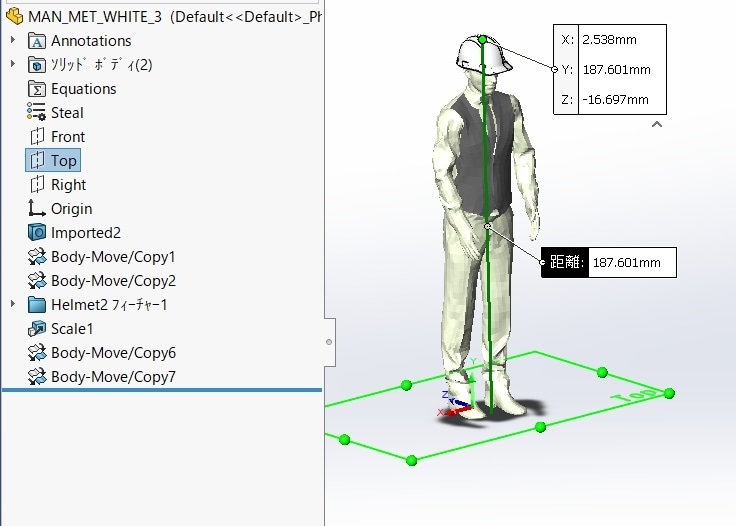Click the white helmet on the model
736x526 pixels.
click(483, 55)
